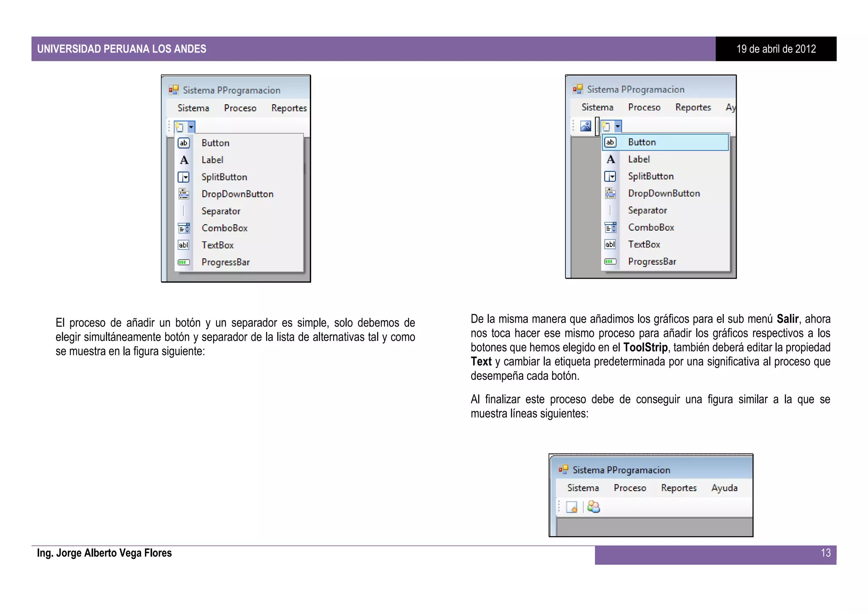Click the ComboBox icon in right dropdown list
This screenshot has height=614, width=868.
tap(610, 228)
